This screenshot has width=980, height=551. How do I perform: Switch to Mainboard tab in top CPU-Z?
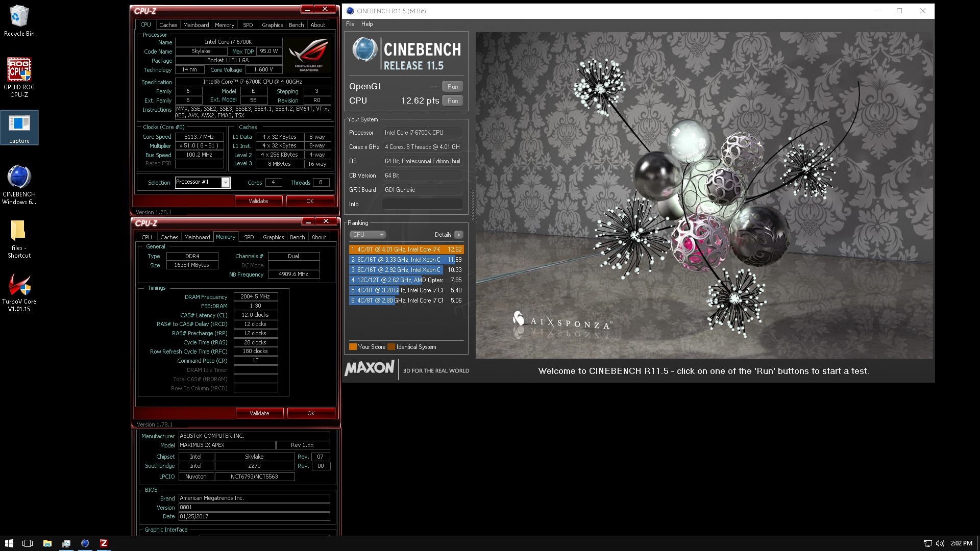(196, 25)
